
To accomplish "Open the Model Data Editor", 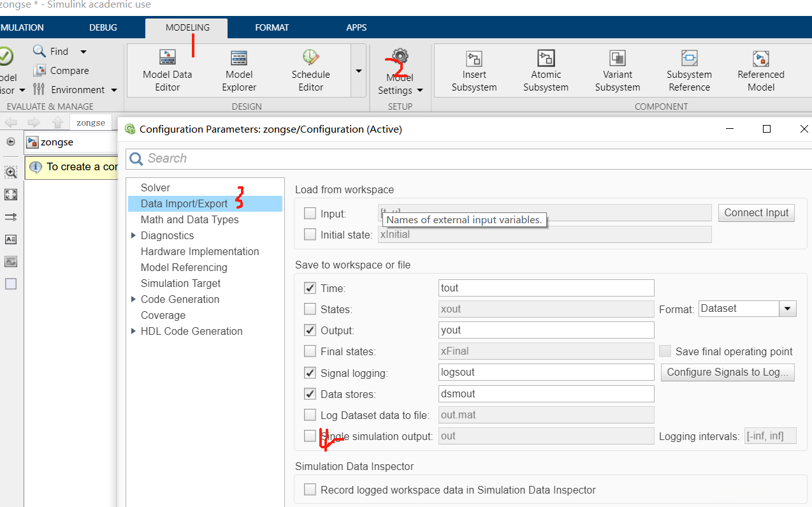I will 167,70.
